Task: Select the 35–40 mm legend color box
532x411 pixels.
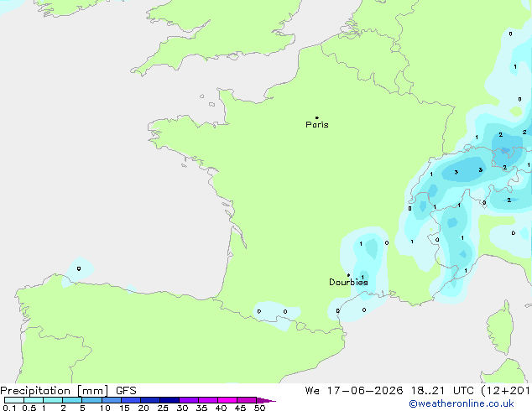Action: [x=208, y=400]
